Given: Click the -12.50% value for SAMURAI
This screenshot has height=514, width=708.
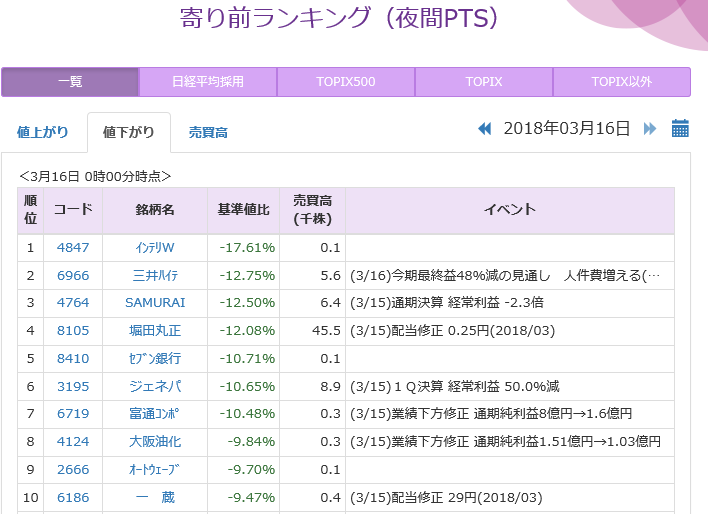Looking at the screenshot, I should [247, 303].
